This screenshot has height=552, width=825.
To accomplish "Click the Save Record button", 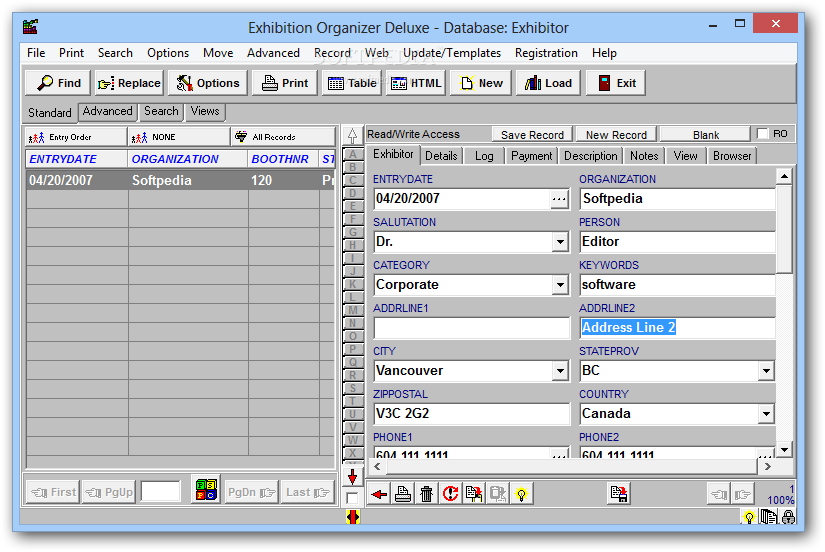I will 532,135.
